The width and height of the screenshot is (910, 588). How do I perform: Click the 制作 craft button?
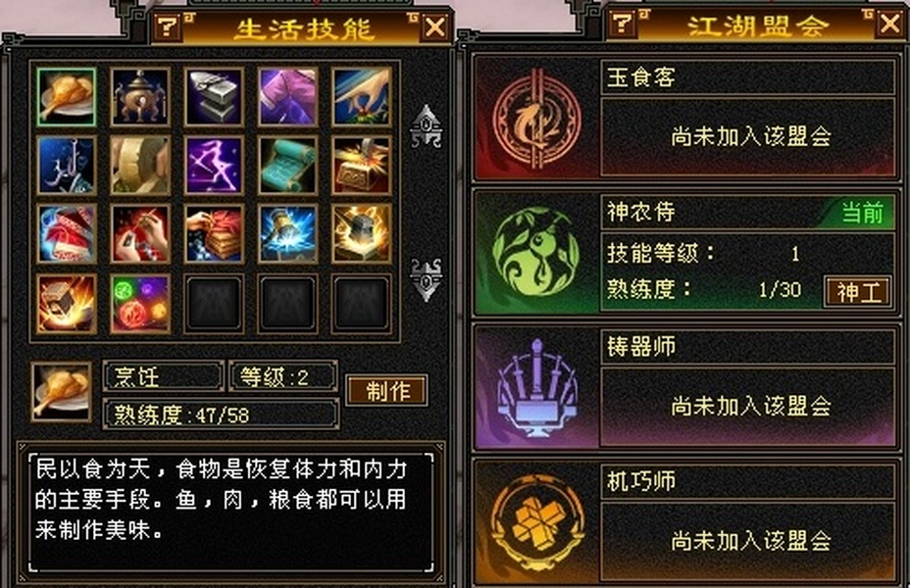387,391
